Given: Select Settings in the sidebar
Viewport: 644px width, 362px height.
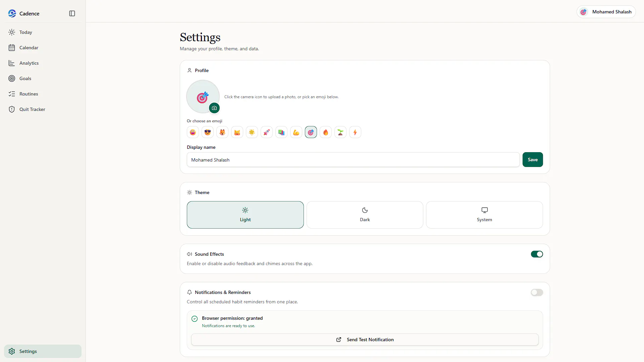Looking at the screenshot, I should pyautogui.click(x=43, y=351).
